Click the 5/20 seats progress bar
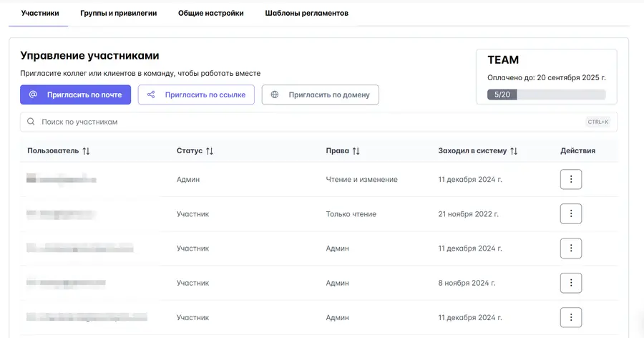This screenshot has width=644, height=338. pos(546,95)
